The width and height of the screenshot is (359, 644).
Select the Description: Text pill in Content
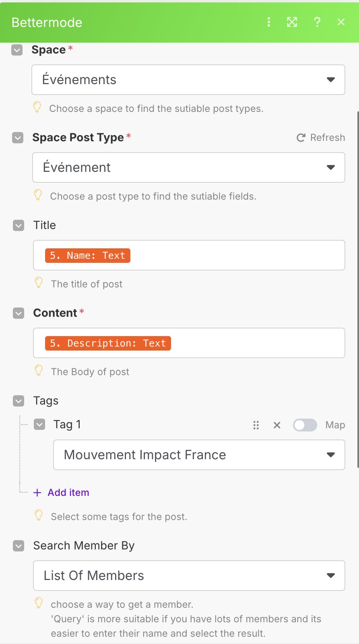point(108,343)
